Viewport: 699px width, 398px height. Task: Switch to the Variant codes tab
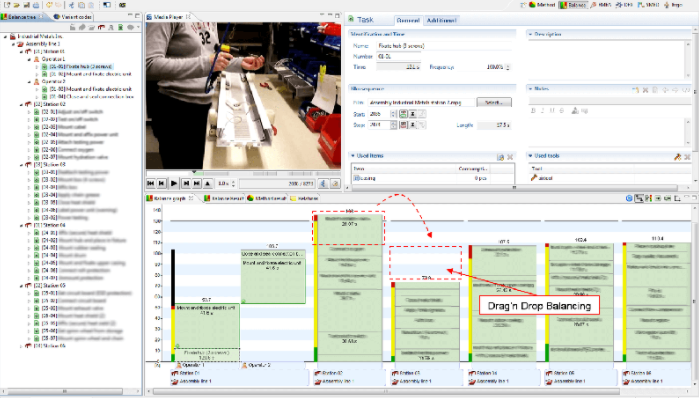(73, 16)
